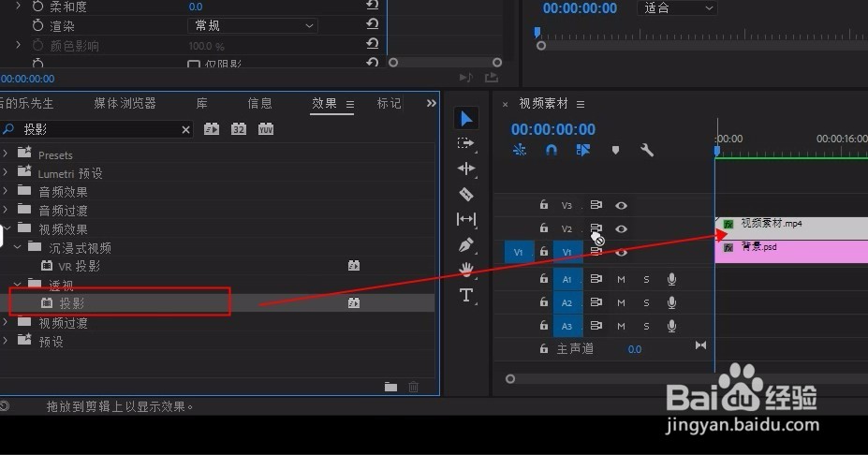The width and height of the screenshot is (868, 455).
Task: Click the YUV effects filter icon
Action: pos(266,129)
